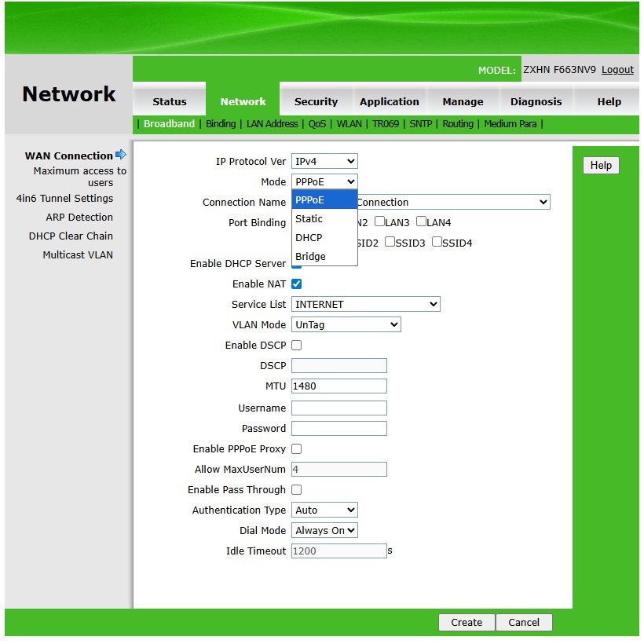The height and width of the screenshot is (644, 644).
Task: Check the Enable PPPoE Proxy box
Action: (x=297, y=449)
